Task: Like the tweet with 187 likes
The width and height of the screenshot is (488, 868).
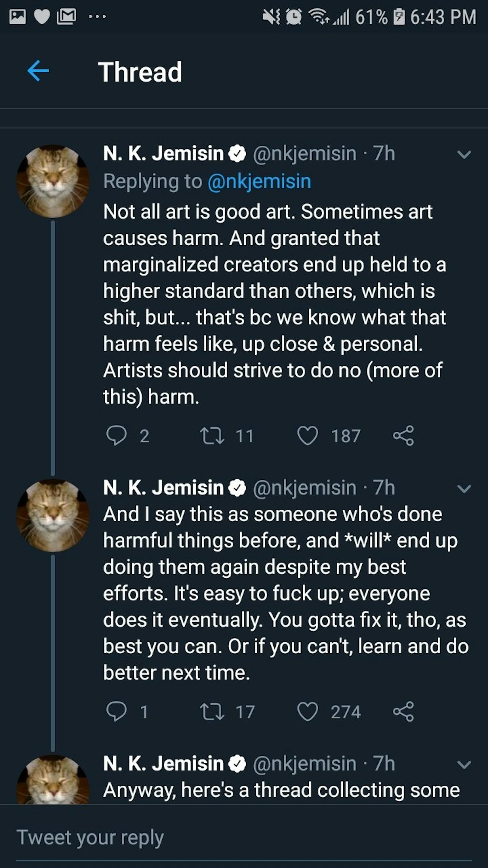Action: (x=308, y=436)
